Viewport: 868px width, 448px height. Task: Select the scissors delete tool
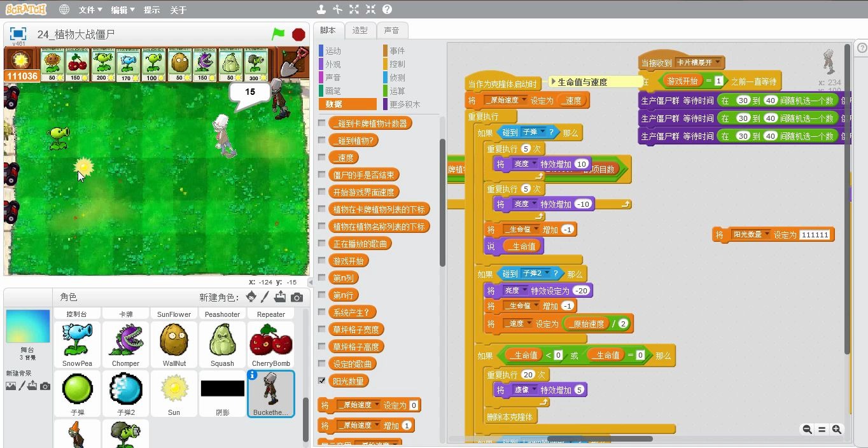[338, 9]
